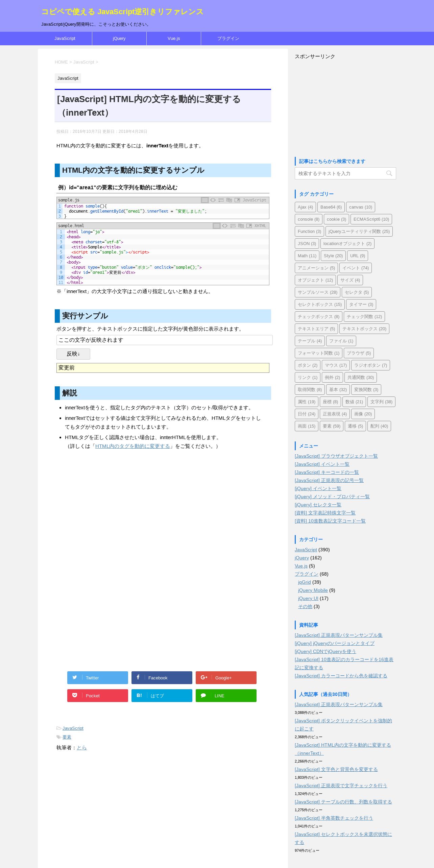Open the jQuery Mobile subcategory link
The image size is (434, 868).
pyautogui.click(x=313, y=590)
